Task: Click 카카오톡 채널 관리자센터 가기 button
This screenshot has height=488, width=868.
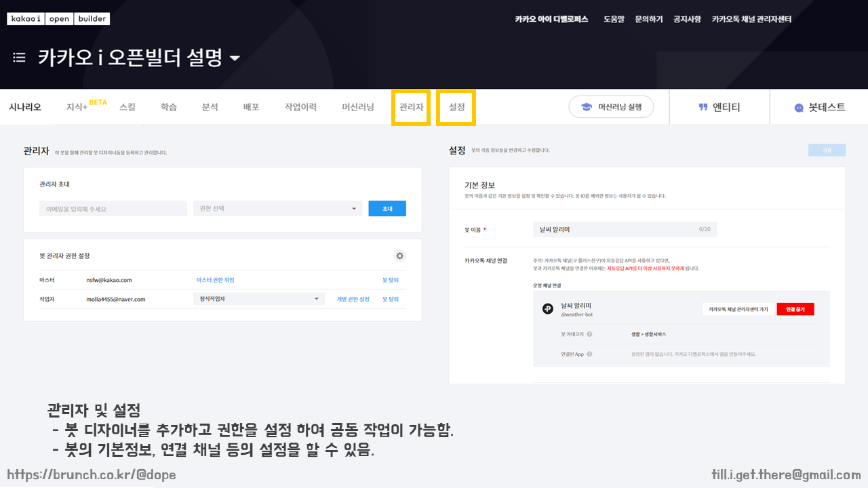Action: coord(738,309)
